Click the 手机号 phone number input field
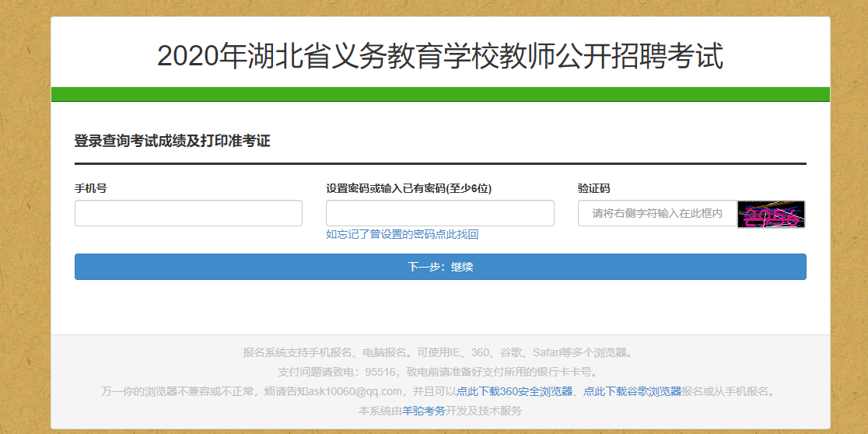868x434 pixels. pyautogui.click(x=188, y=213)
